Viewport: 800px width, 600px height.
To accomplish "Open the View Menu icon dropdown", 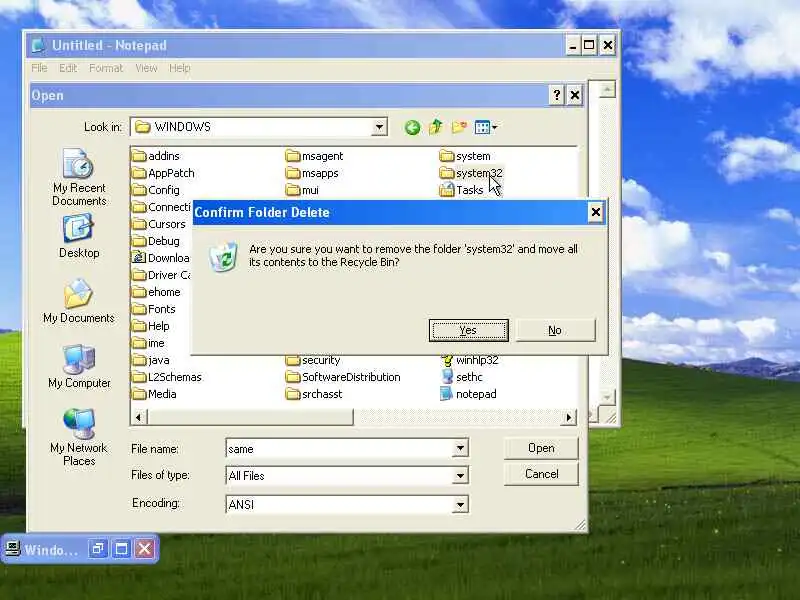I will click(x=486, y=127).
